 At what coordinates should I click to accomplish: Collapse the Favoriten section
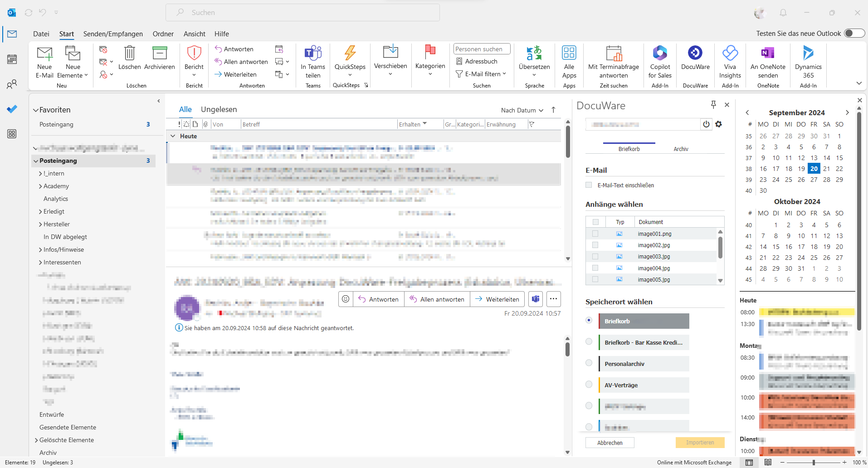click(36, 110)
